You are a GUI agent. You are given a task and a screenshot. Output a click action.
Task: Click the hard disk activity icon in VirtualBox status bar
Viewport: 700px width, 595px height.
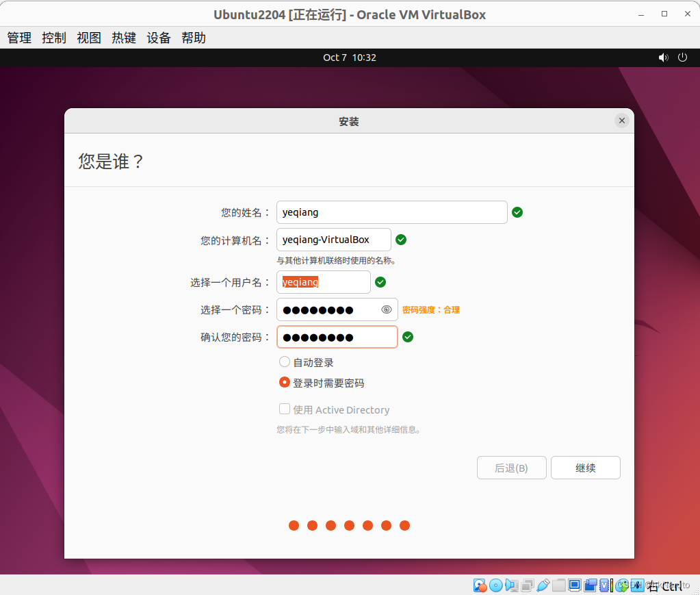tap(480, 585)
